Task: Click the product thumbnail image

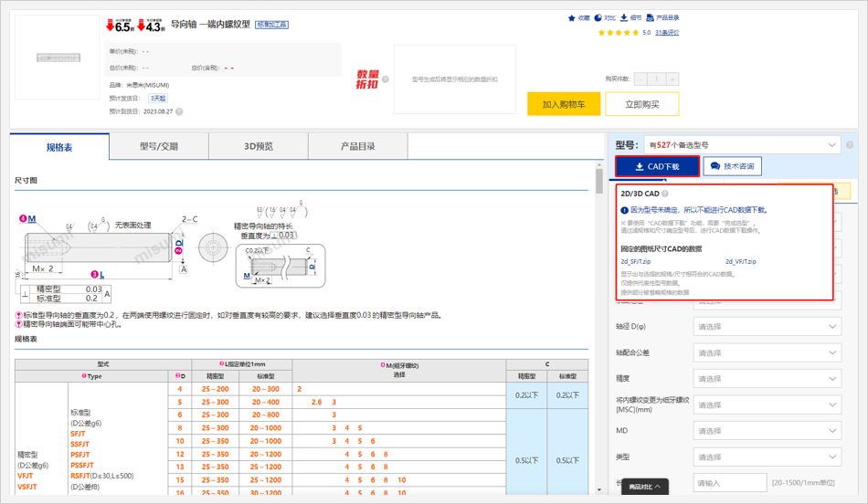Action: pos(58,58)
